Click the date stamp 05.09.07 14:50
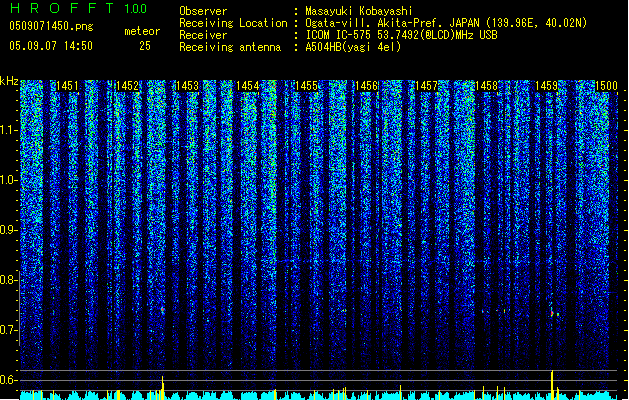629x400 pixels. [51, 46]
